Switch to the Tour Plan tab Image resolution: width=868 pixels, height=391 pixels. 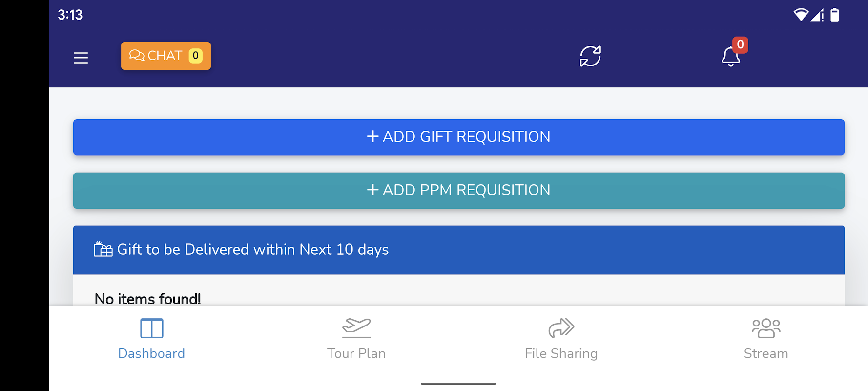(x=356, y=353)
